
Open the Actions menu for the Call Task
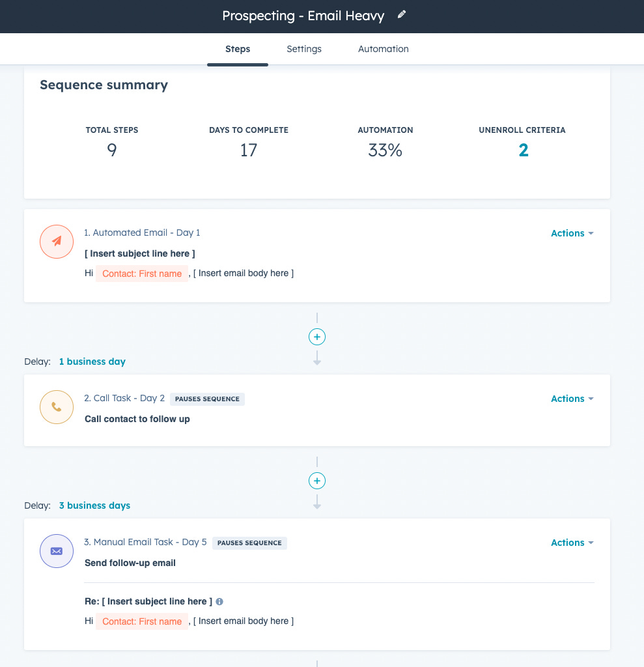pos(567,398)
